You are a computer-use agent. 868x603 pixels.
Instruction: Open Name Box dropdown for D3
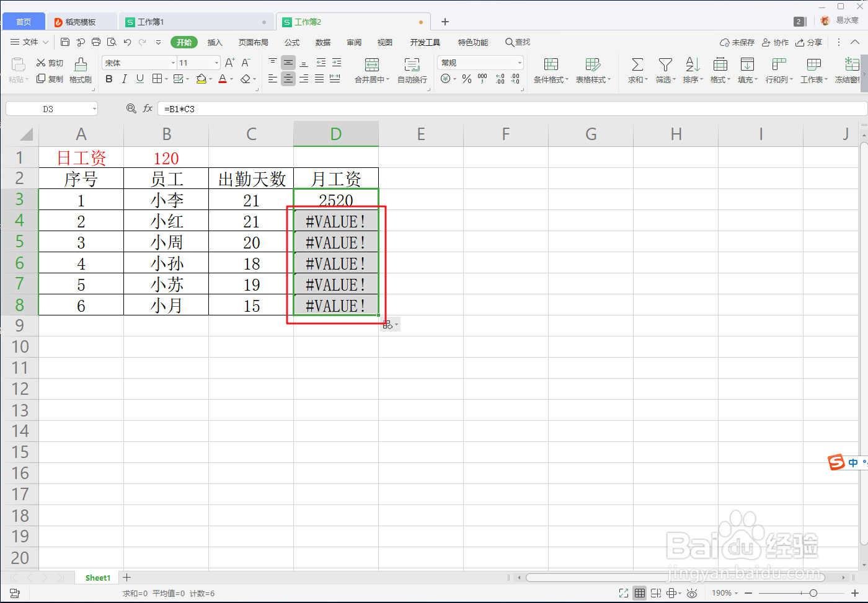point(94,109)
